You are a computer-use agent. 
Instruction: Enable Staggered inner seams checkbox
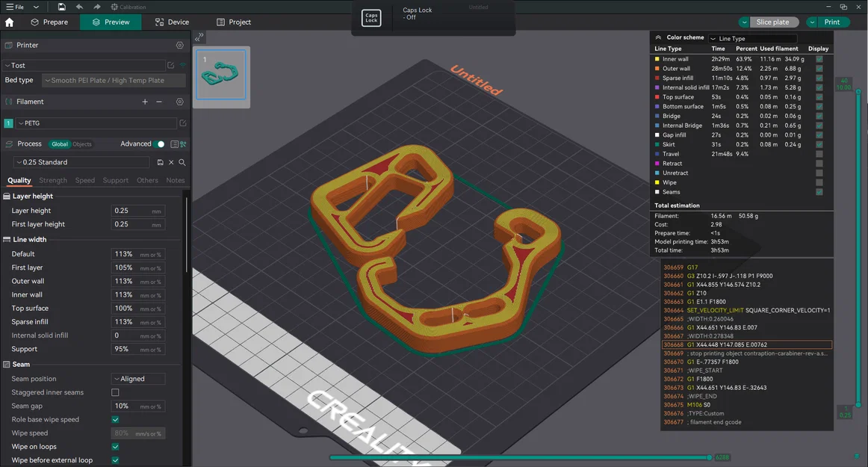[x=115, y=392]
